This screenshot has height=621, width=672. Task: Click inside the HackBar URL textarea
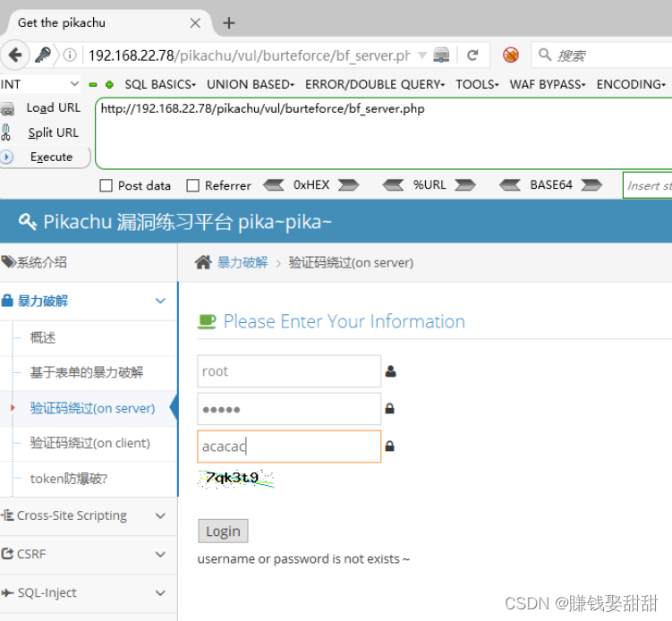pos(384,133)
